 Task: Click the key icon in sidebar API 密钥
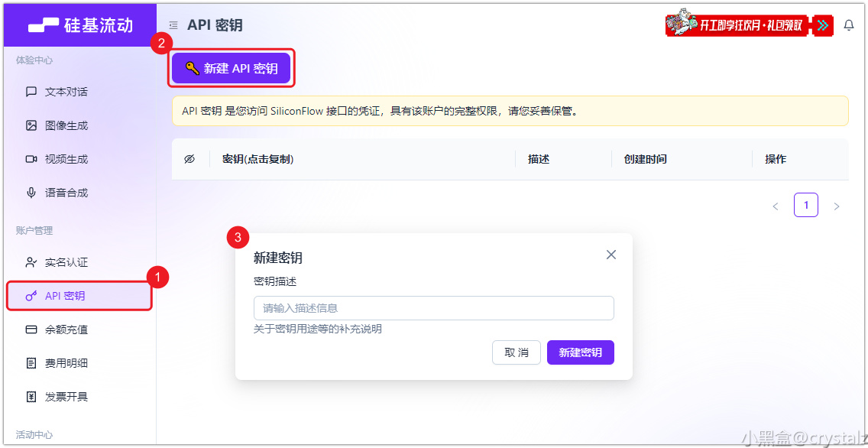coord(31,297)
